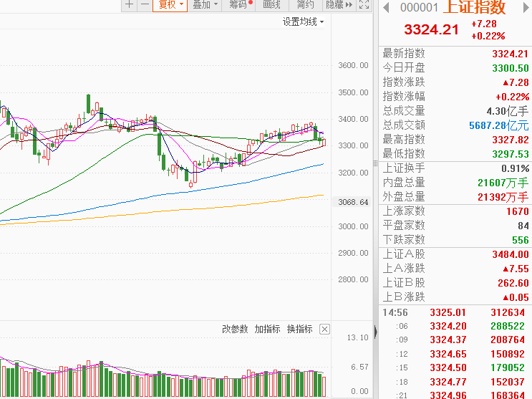This screenshot has width=532, height=399.
Task: Activate the 画线 drawing tool
Action: [272, 5]
